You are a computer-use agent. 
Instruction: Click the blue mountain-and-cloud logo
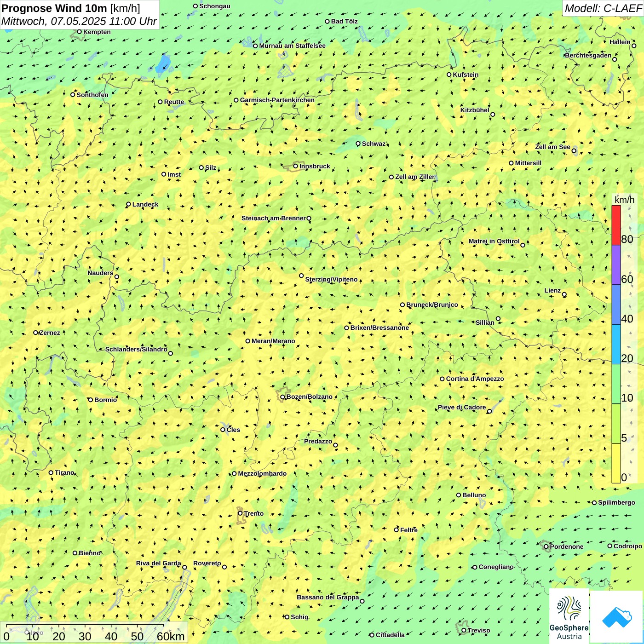click(617, 617)
